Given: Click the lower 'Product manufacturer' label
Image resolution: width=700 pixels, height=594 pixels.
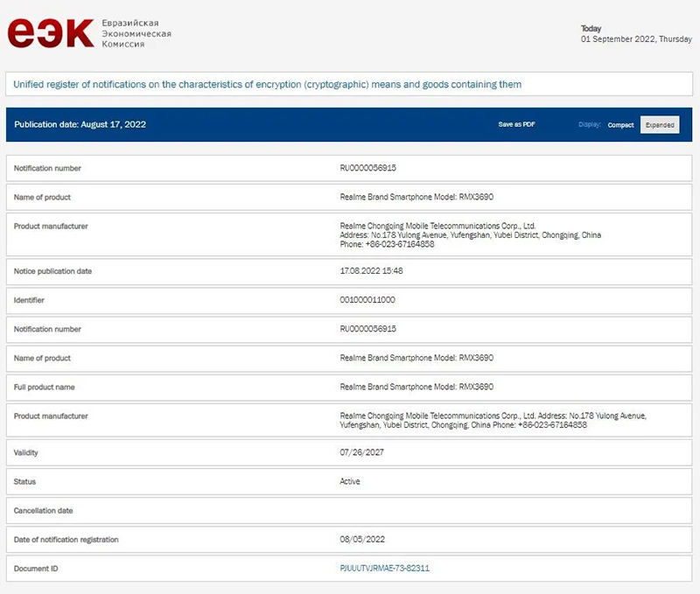Looking at the screenshot, I should click(51, 416).
